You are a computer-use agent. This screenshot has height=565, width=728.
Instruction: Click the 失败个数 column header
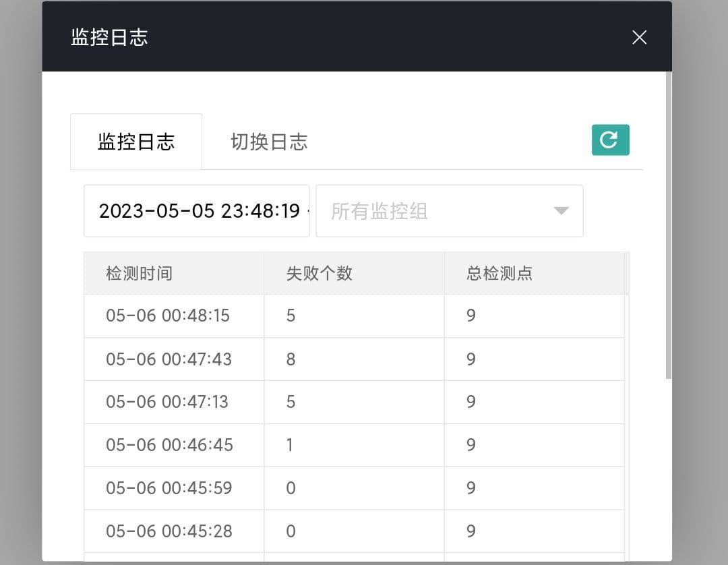319,273
